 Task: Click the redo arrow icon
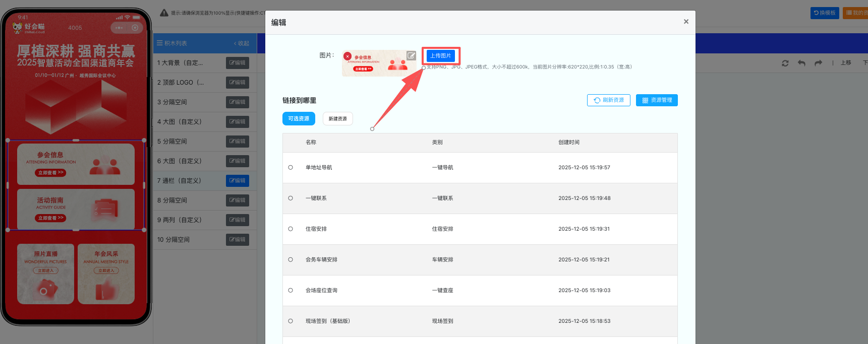pos(818,63)
